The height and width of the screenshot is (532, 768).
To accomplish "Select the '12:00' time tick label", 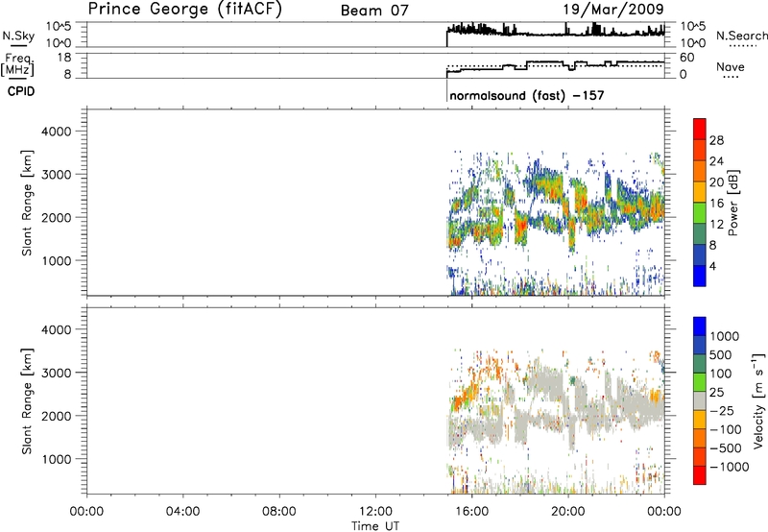I will click(375, 512).
